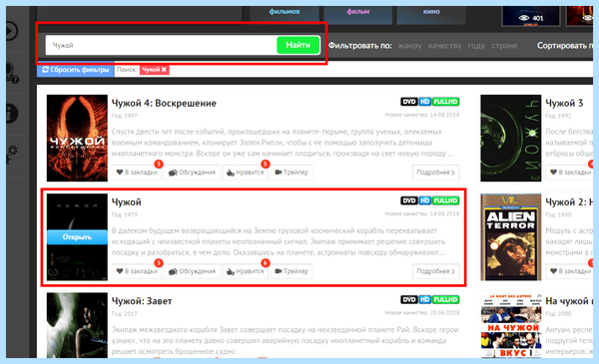
Task: Click the FULLHD badge of Чужой: Завет
Action: coord(445,300)
